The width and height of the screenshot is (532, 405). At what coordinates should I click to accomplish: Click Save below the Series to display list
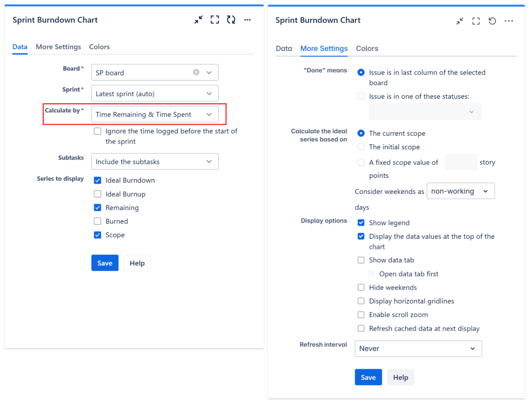[x=105, y=263]
